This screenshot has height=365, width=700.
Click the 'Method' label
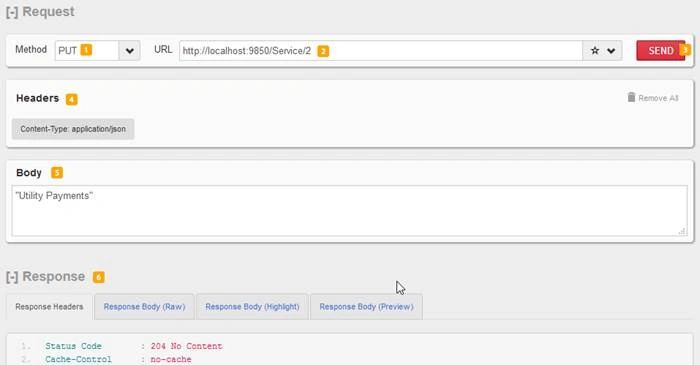[31, 50]
